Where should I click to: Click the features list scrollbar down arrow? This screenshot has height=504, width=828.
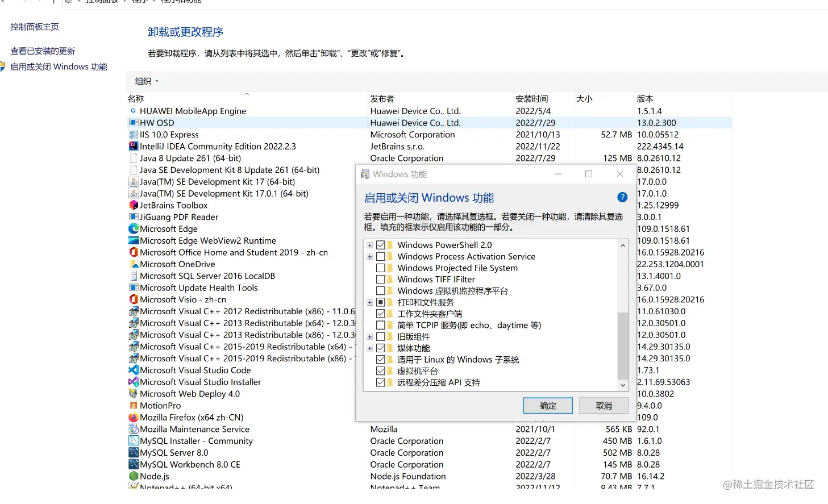(623, 385)
